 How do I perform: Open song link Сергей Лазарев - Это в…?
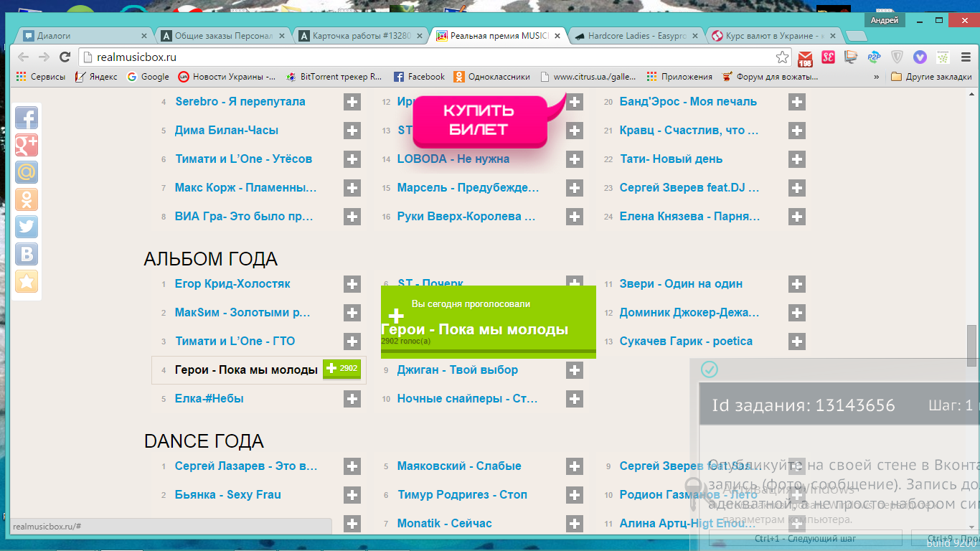[x=245, y=466]
